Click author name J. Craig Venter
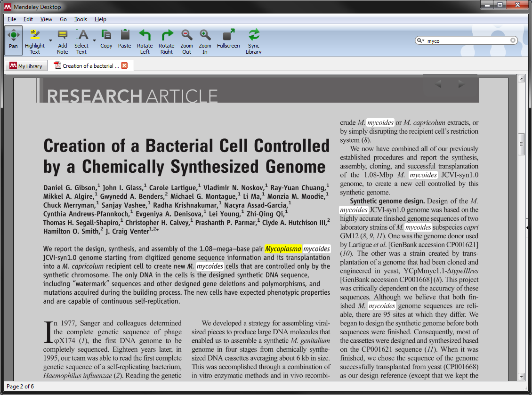Image resolution: width=532 pixels, height=395 pixels. [127, 232]
